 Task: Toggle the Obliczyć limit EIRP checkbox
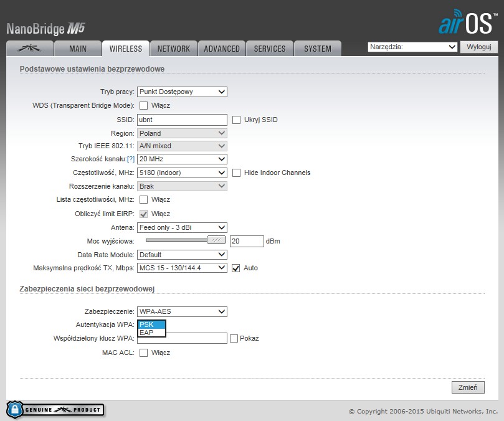[144, 214]
